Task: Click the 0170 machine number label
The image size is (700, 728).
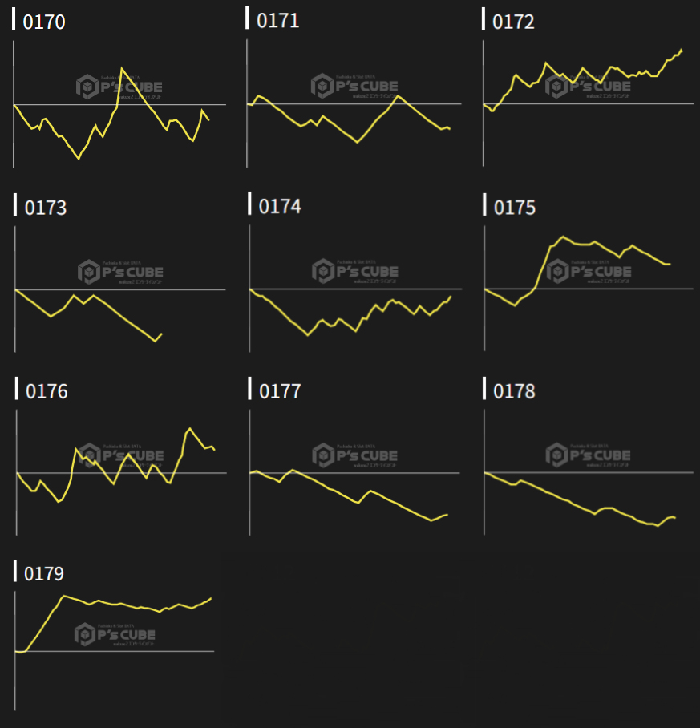Action: (x=44, y=22)
